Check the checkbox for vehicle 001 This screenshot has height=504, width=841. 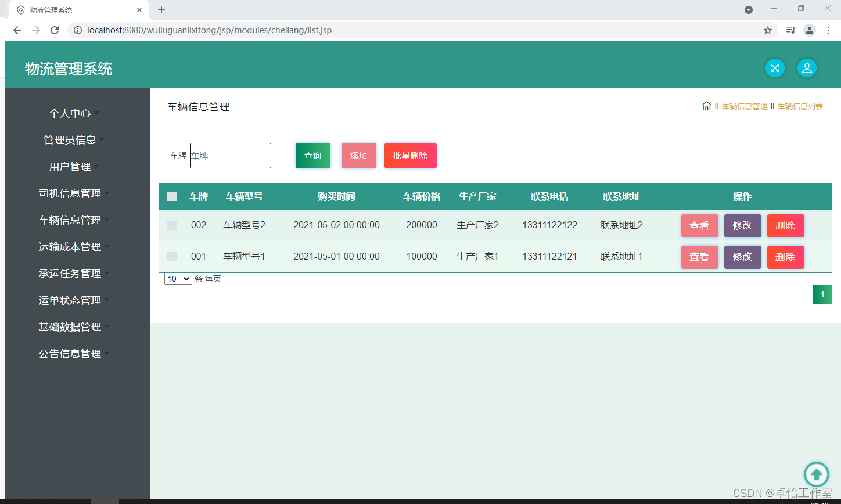coord(171,257)
